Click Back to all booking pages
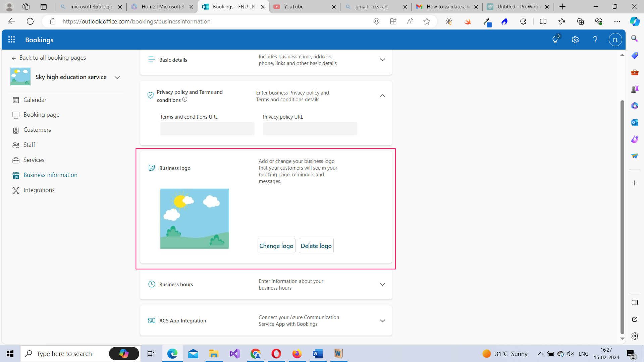Screen dimensions: 644x362 pos(53,57)
